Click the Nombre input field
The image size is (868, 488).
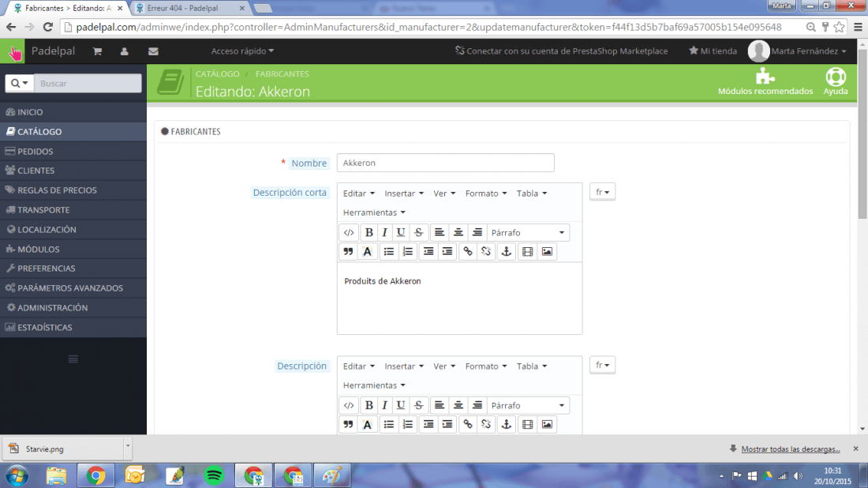tap(446, 163)
